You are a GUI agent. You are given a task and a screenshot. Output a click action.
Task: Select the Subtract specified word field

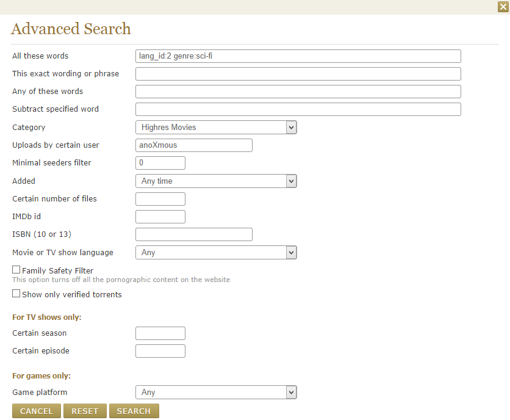click(298, 109)
